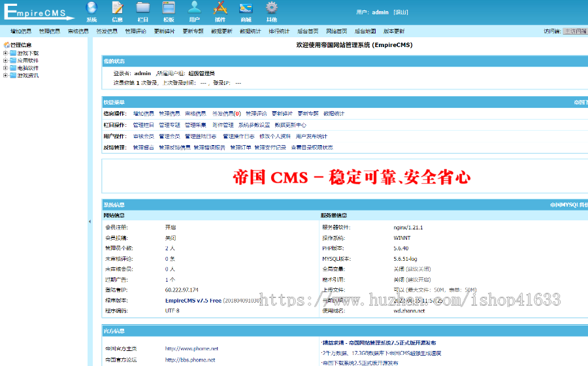The width and height of the screenshot is (588, 366).
Task: Open 后台地图 in submenu bar
Action: (x=365, y=31)
